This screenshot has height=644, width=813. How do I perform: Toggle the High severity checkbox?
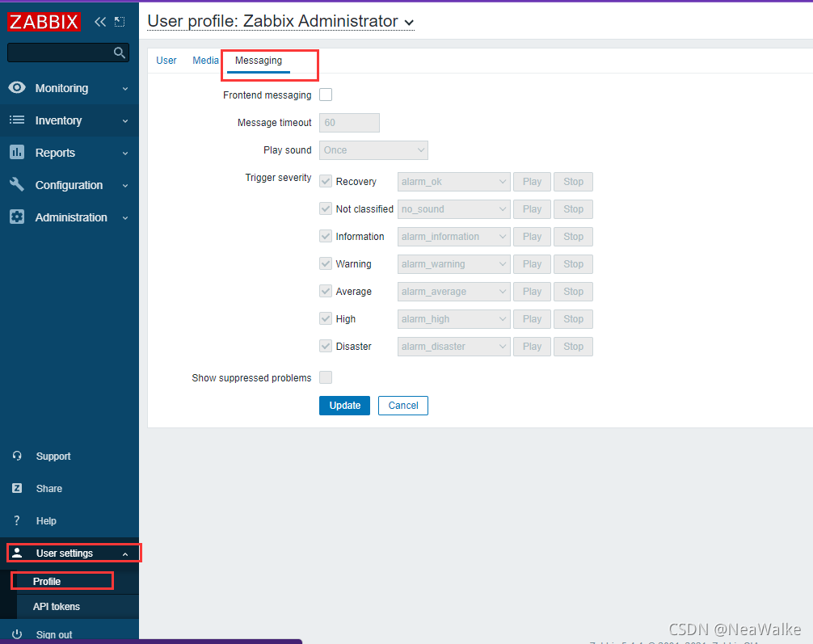coord(326,319)
